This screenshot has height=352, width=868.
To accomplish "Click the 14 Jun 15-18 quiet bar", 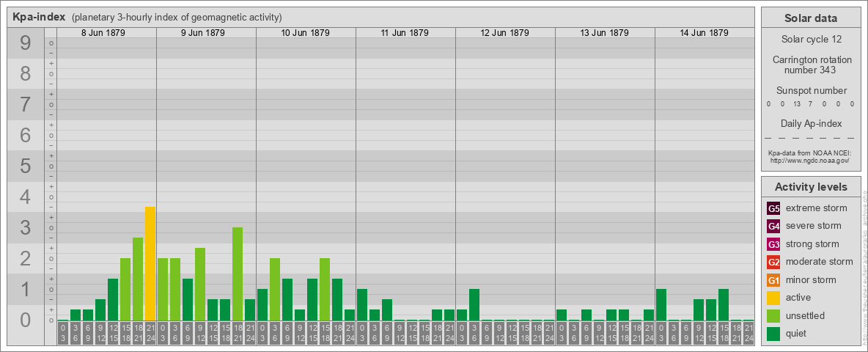I will coord(724,304).
